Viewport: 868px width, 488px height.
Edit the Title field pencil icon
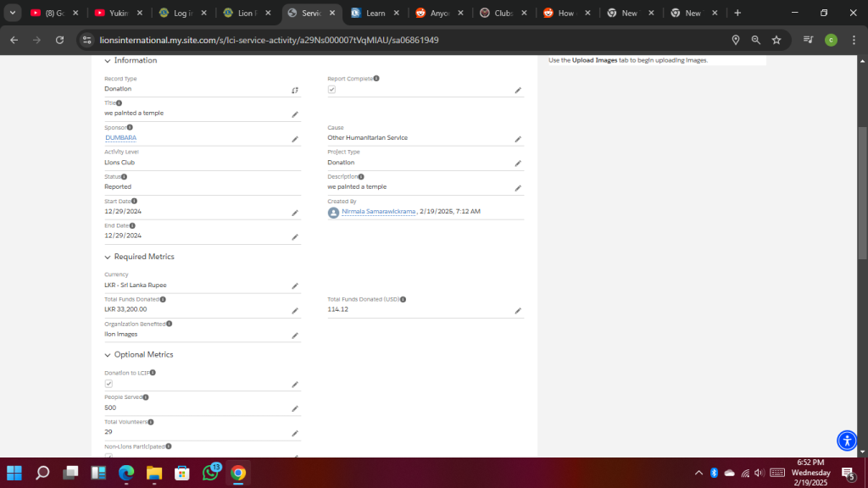point(295,114)
